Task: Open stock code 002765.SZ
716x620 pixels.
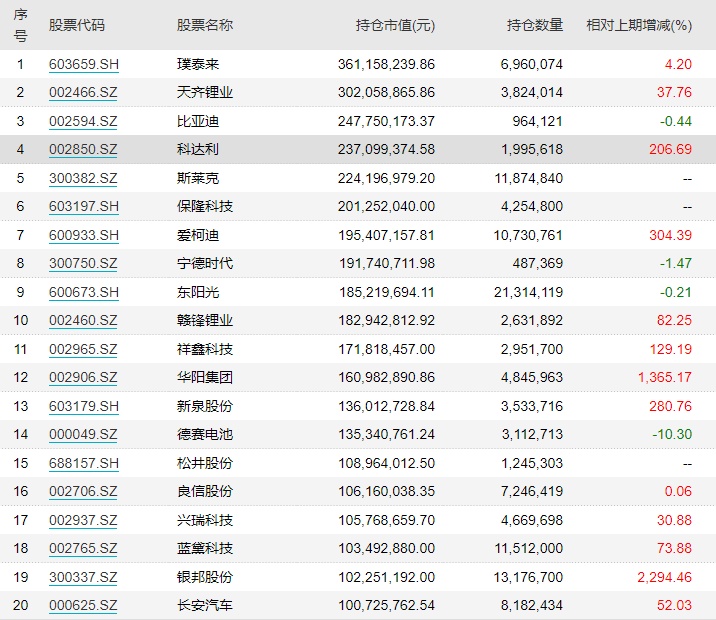Action: pos(83,548)
